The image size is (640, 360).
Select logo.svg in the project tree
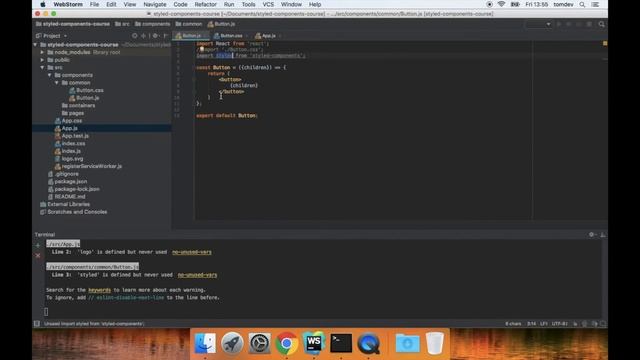(69, 159)
